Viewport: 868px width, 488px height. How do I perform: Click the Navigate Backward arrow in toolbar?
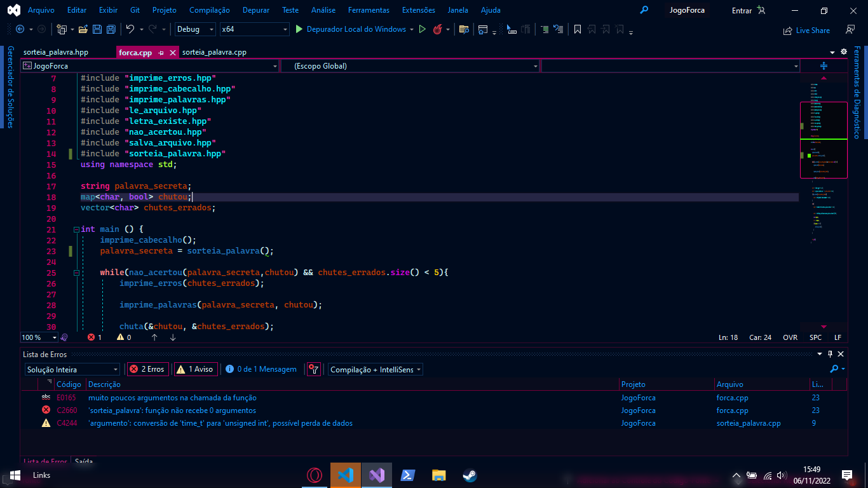(20, 29)
